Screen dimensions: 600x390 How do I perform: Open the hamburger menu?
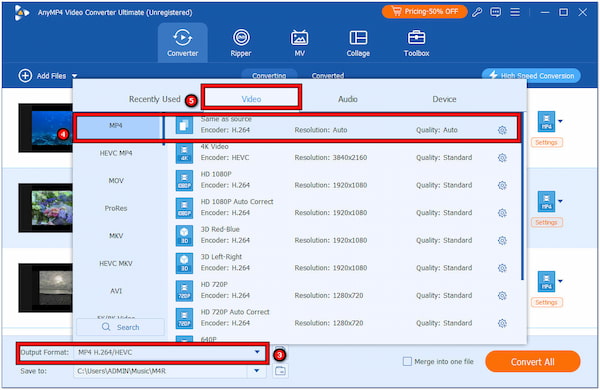(515, 12)
